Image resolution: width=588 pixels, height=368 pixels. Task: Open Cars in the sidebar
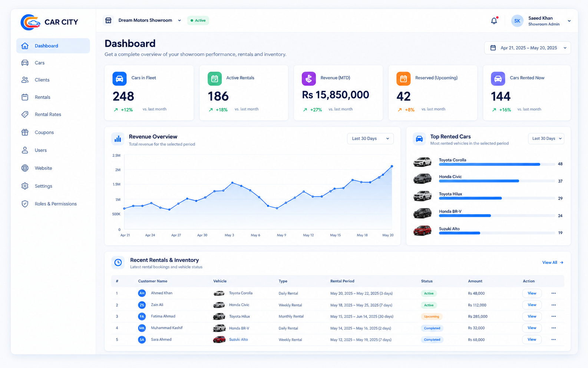click(53, 63)
